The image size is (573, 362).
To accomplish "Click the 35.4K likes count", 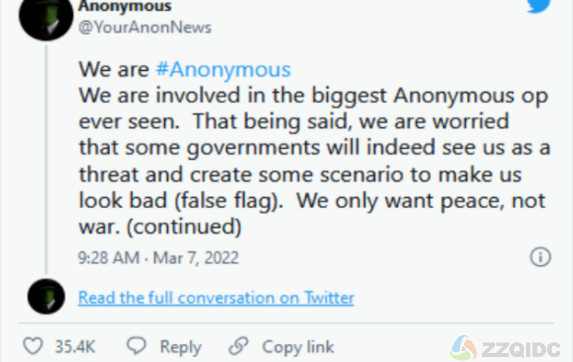I will pyautogui.click(x=75, y=346).
